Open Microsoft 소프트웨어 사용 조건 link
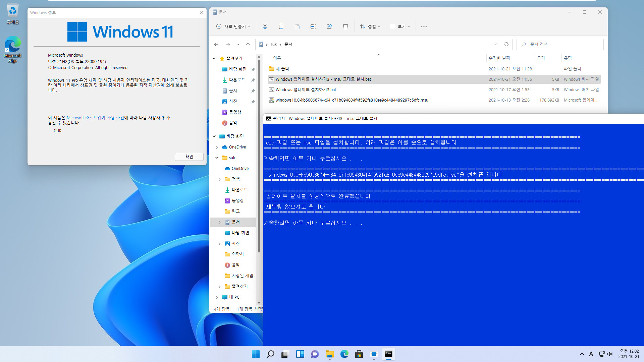Viewport: 644px width, 362px height. [95, 118]
